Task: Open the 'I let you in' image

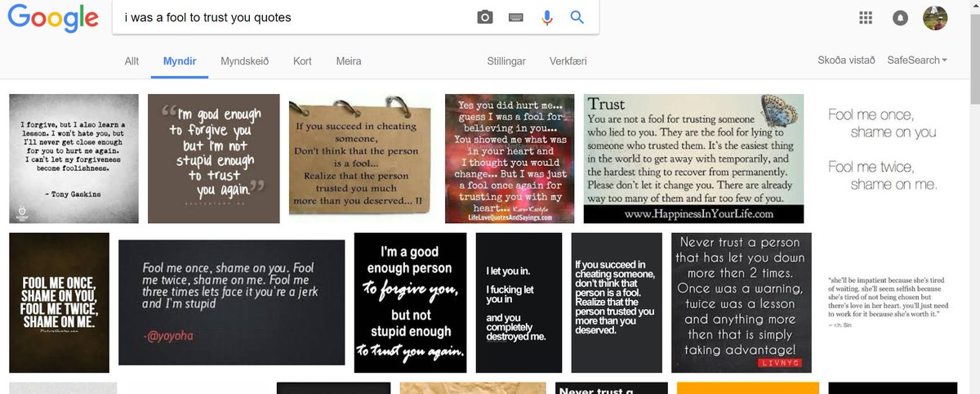Action: pyautogui.click(x=519, y=302)
